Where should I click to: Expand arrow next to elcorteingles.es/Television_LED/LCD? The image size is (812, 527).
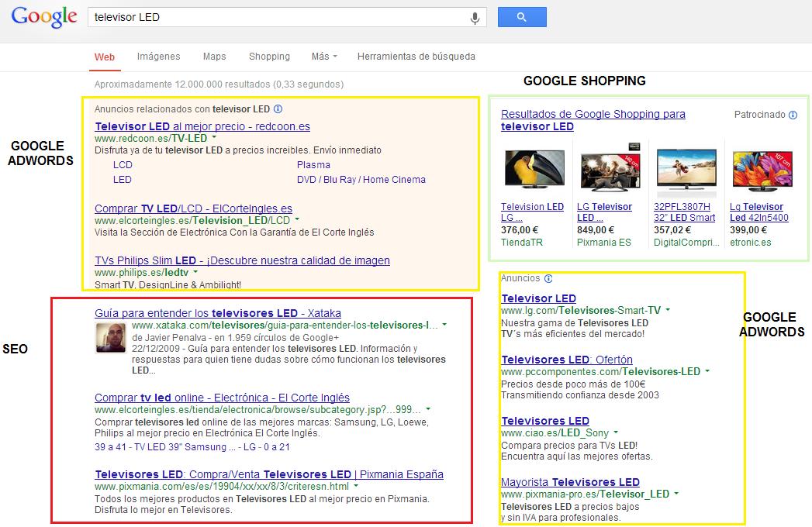(x=297, y=219)
